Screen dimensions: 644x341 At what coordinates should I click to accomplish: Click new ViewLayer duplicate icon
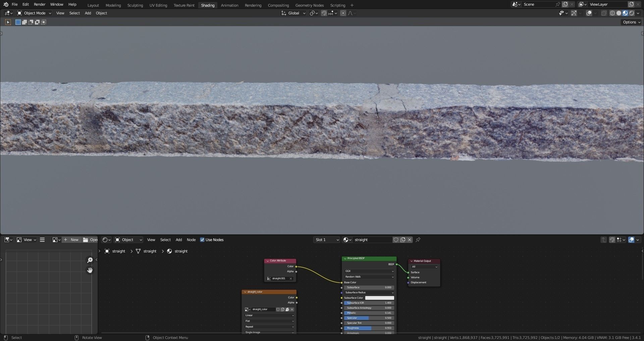tap(631, 4)
